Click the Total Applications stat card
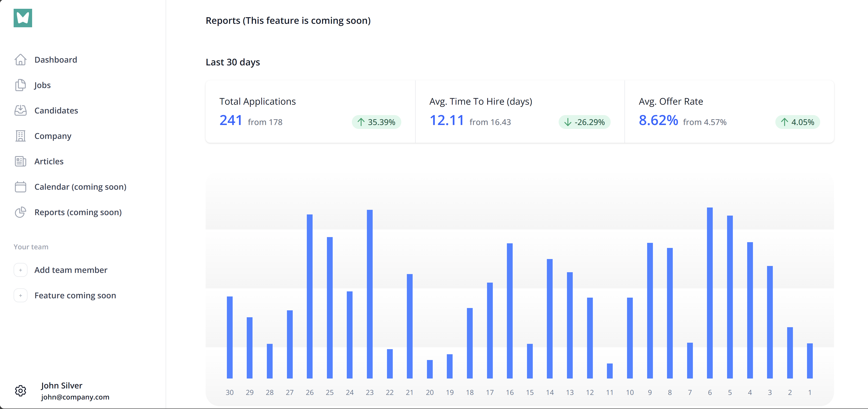 pos(310,111)
